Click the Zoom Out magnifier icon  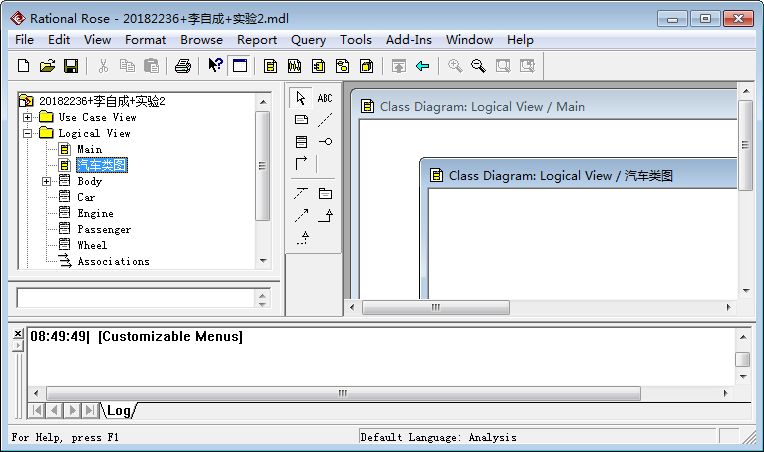(x=478, y=66)
